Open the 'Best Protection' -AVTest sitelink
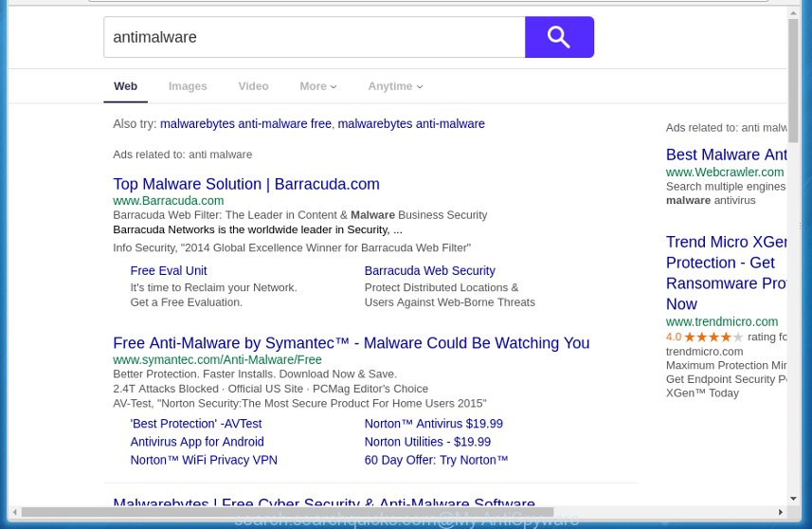 coord(196,424)
